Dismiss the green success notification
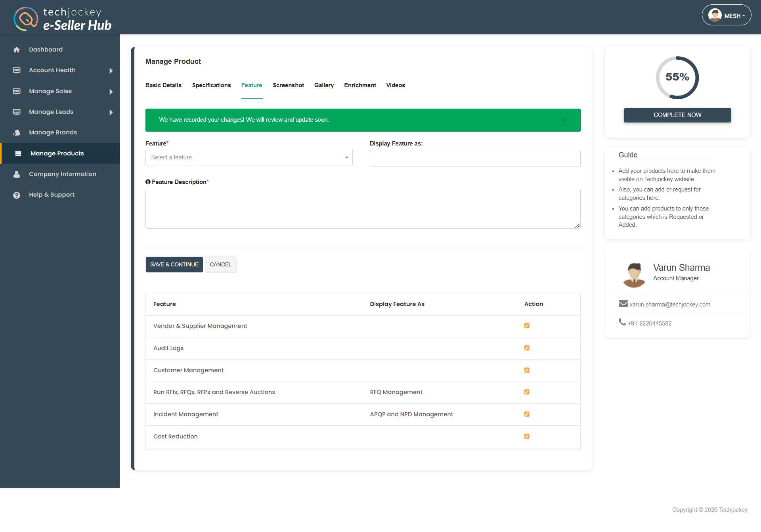The image size is (761, 532). (x=564, y=121)
